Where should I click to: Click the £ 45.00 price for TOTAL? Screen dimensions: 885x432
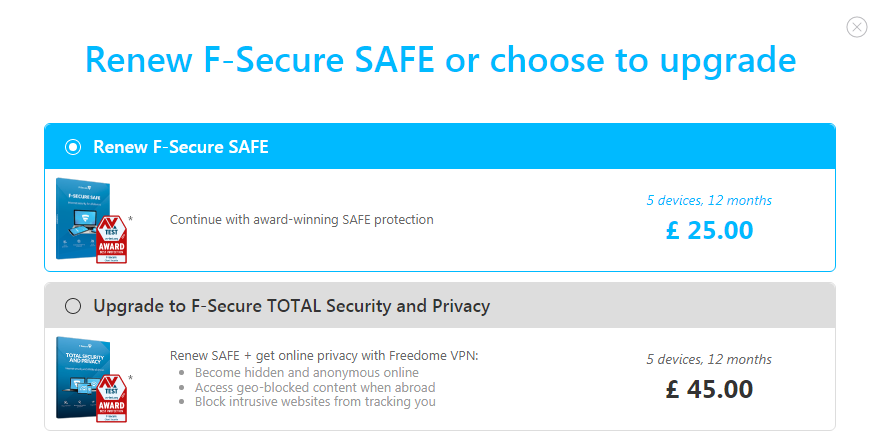click(x=709, y=388)
